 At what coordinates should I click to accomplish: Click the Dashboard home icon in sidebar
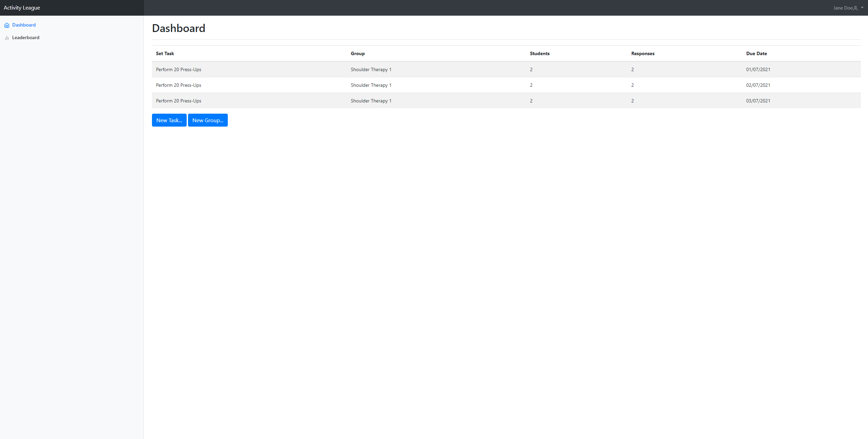7,25
